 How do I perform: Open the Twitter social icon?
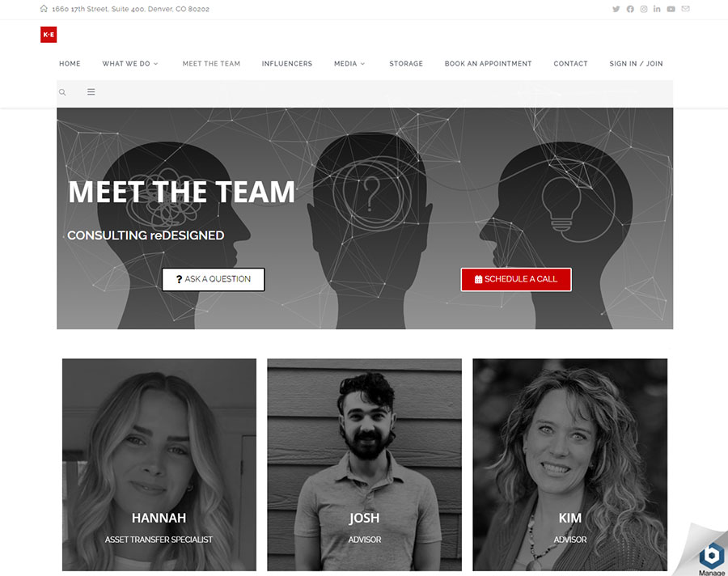[x=616, y=9]
